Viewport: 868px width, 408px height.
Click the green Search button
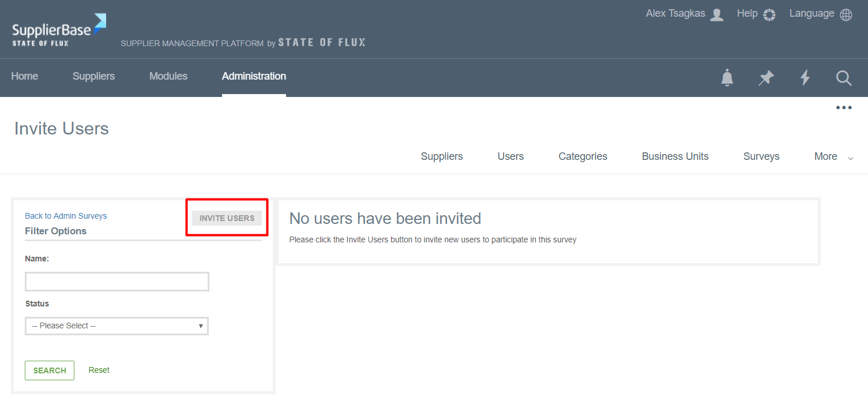coord(50,370)
